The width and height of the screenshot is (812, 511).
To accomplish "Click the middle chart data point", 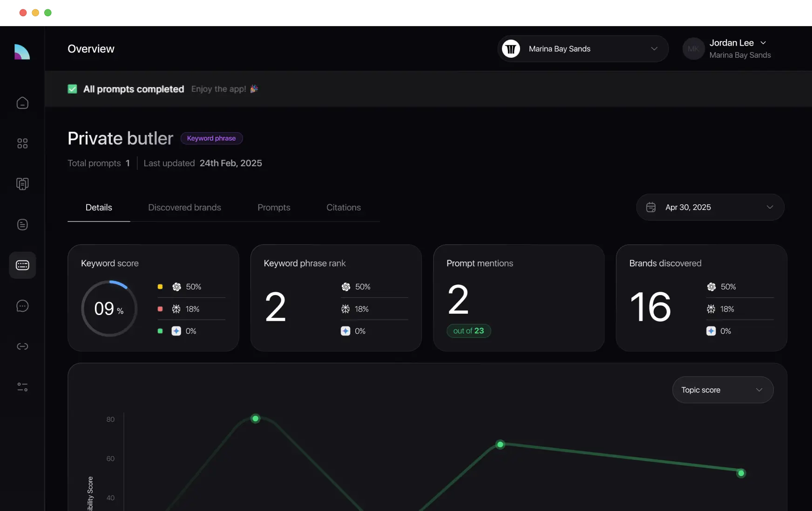I will [500, 444].
